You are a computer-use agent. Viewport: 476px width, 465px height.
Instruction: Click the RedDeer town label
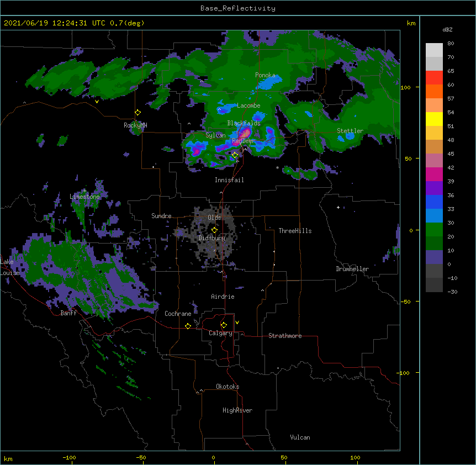pos(243,141)
